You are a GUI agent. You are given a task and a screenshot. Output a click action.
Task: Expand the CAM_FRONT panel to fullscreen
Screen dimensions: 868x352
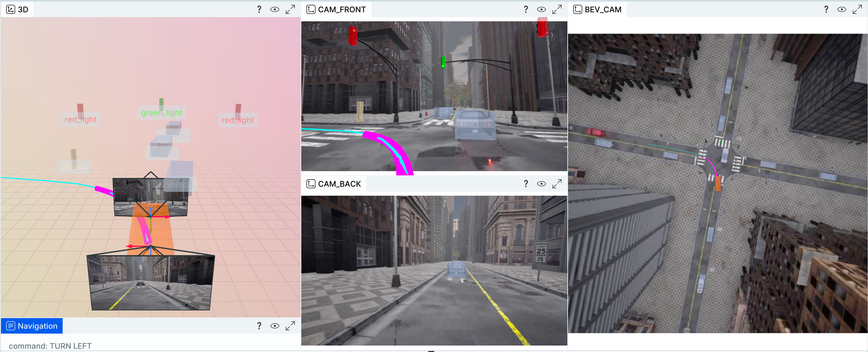[557, 9]
